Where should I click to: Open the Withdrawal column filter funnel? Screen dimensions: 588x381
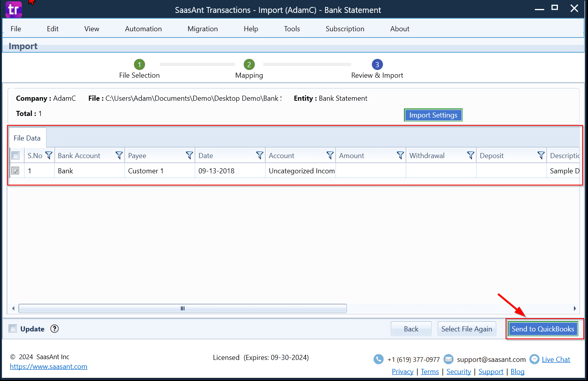tap(471, 155)
